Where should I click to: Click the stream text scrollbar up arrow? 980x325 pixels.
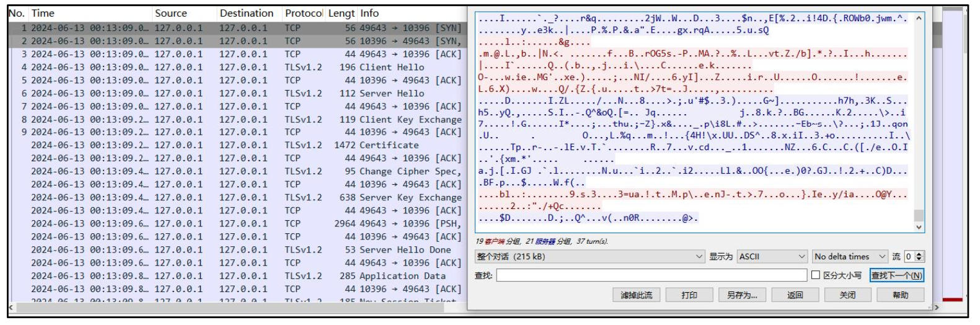pos(919,19)
